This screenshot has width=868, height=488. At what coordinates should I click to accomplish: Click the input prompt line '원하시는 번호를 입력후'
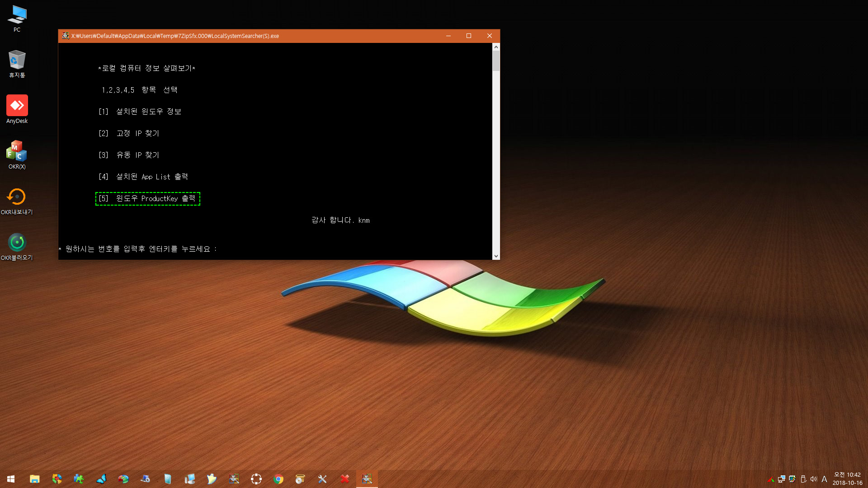(x=138, y=249)
